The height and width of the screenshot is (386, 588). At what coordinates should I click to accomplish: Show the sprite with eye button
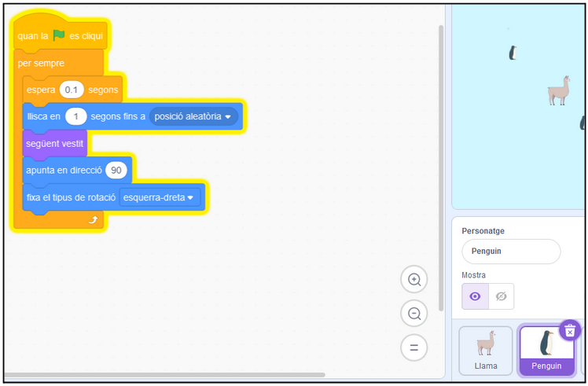475,296
